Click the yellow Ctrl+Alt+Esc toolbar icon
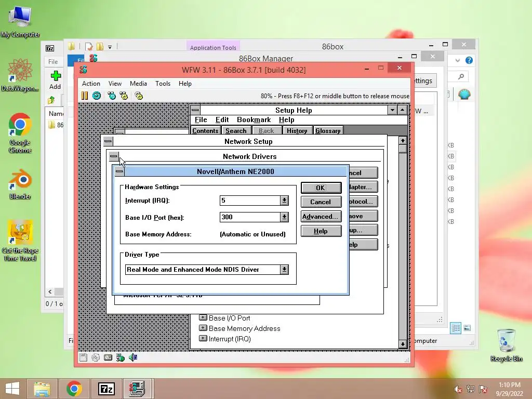The image size is (532, 399). click(x=124, y=96)
